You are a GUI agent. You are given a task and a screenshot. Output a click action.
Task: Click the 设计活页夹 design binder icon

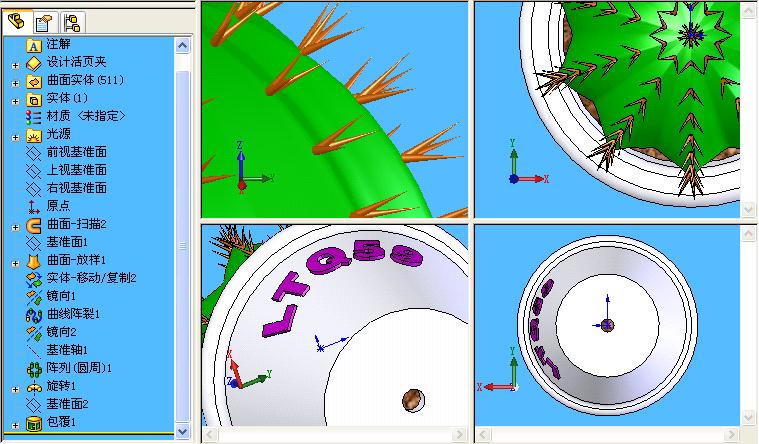click(x=33, y=63)
